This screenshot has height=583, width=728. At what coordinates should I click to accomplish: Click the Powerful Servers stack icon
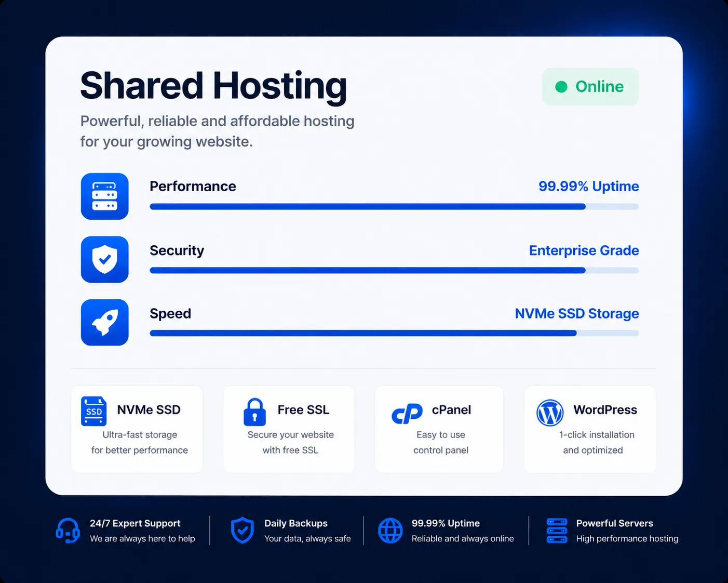pyautogui.click(x=557, y=531)
